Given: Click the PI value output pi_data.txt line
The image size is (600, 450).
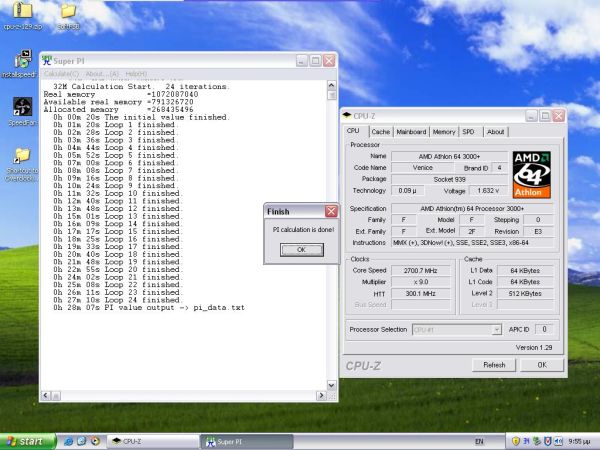Looking at the screenshot, I should point(148,308).
